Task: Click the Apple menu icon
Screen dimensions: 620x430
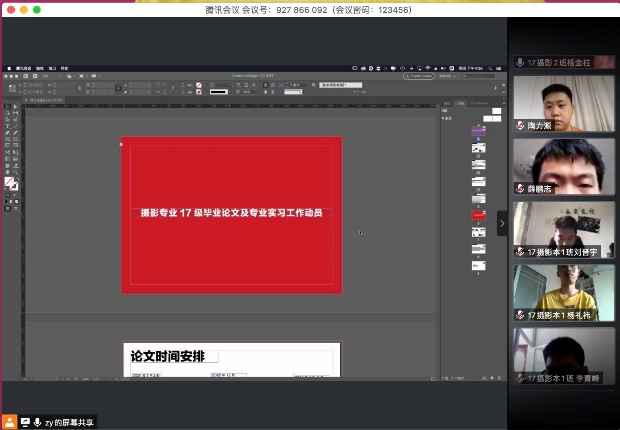Action: coord(7,68)
